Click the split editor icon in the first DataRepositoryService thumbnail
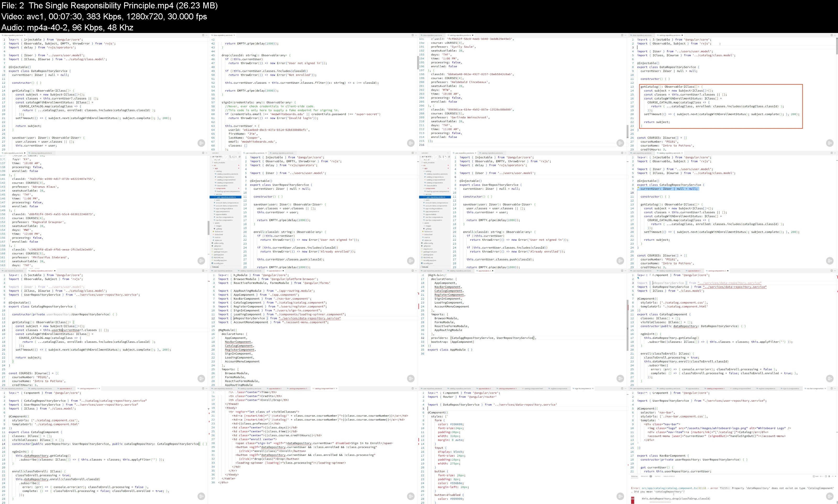Screen dimensions: 838x504 point(203,35)
